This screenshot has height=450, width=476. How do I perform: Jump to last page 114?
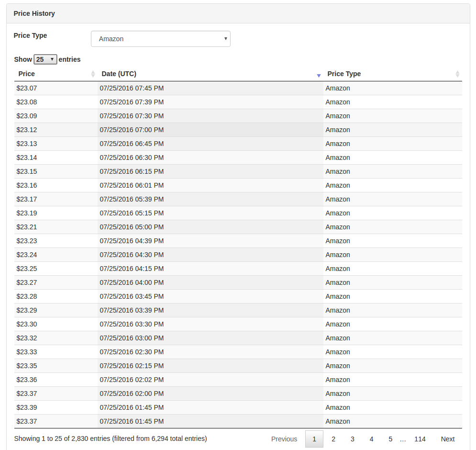tap(420, 439)
